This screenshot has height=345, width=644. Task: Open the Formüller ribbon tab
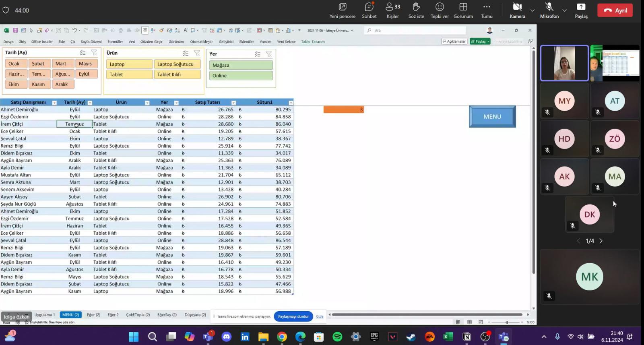[x=115, y=42]
